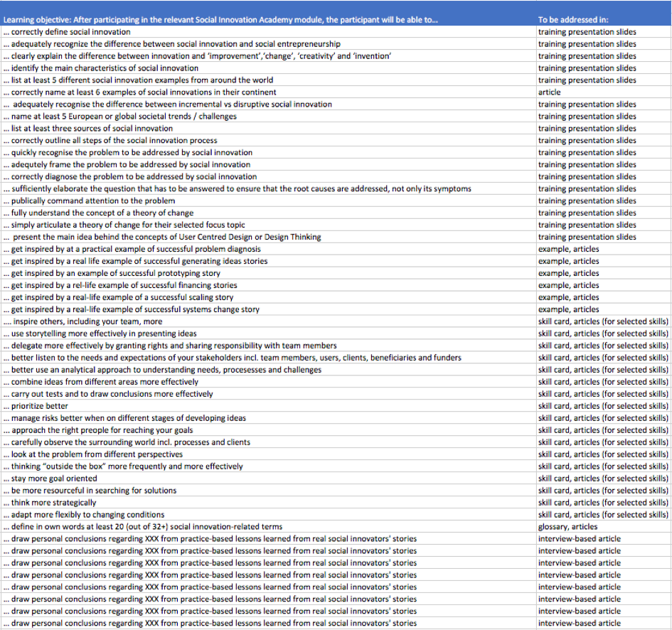Select 'simply articulate a theory of change' cell

pyautogui.click(x=268, y=225)
